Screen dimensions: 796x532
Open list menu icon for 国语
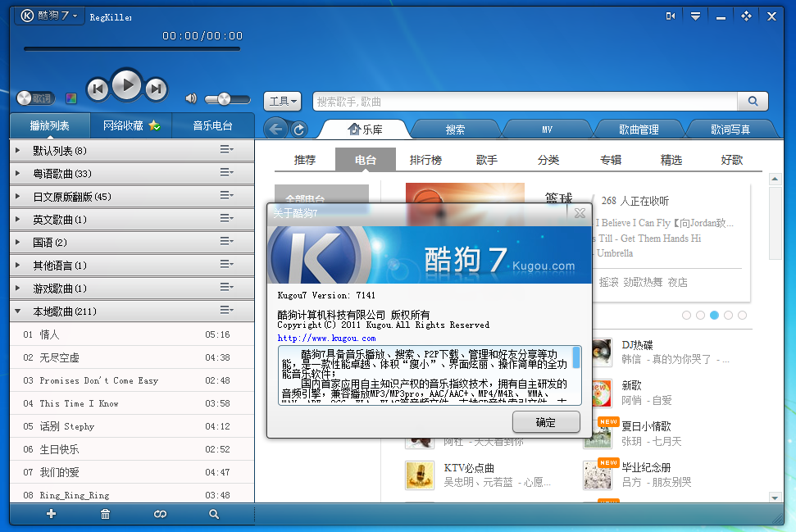[x=226, y=241]
